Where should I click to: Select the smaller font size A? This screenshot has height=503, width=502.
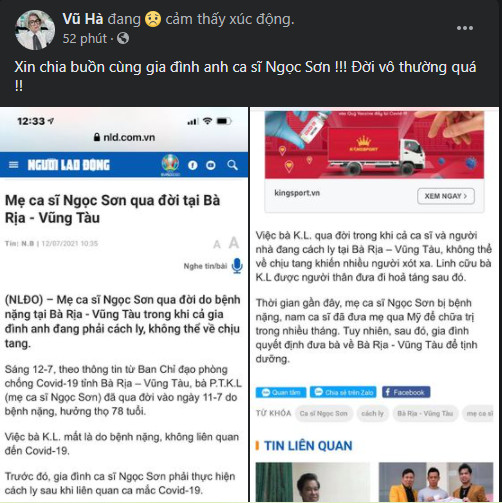(x=217, y=244)
